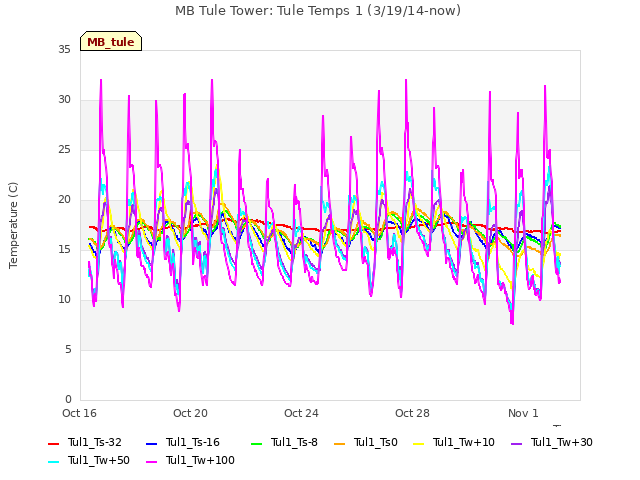Click the Temperature (C) axis title
This screenshot has height=480, width=640.
pos(13,225)
